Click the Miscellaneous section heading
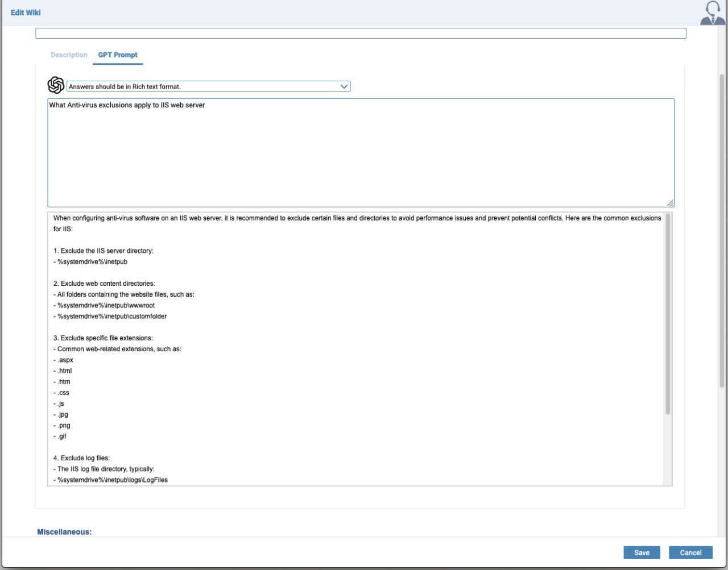This screenshot has width=728, height=570. 64,532
